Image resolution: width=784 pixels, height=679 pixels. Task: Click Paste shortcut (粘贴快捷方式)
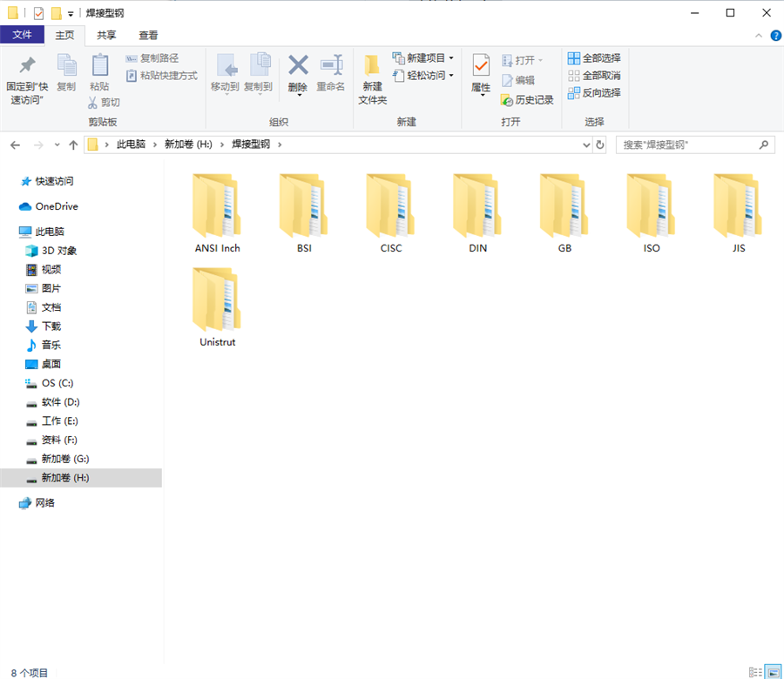[x=161, y=76]
